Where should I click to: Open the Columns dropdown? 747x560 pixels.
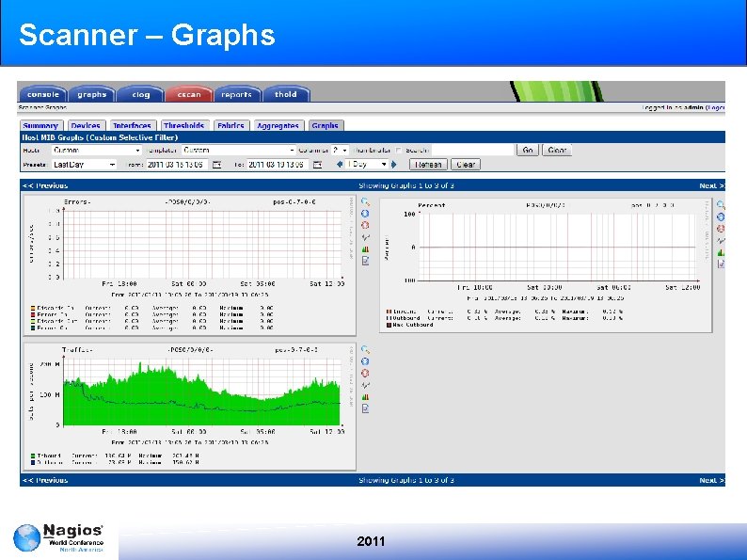(x=341, y=151)
